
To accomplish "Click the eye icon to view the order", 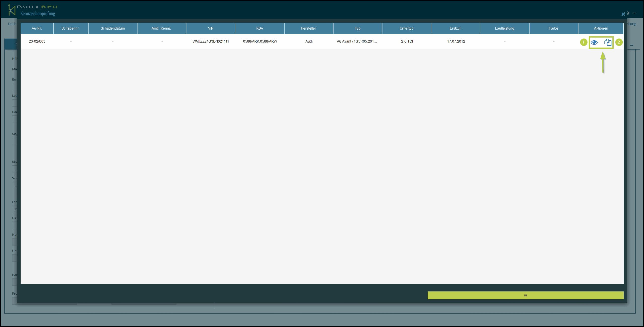I will (x=594, y=42).
